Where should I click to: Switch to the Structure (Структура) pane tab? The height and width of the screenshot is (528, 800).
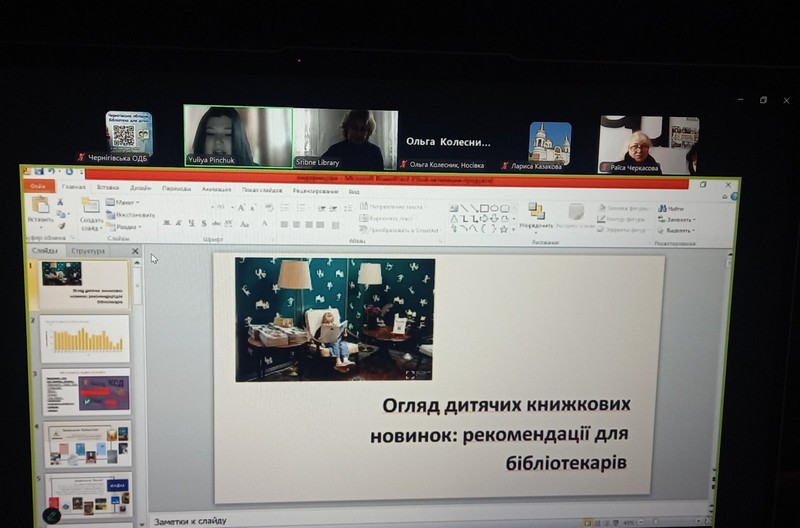(x=88, y=251)
